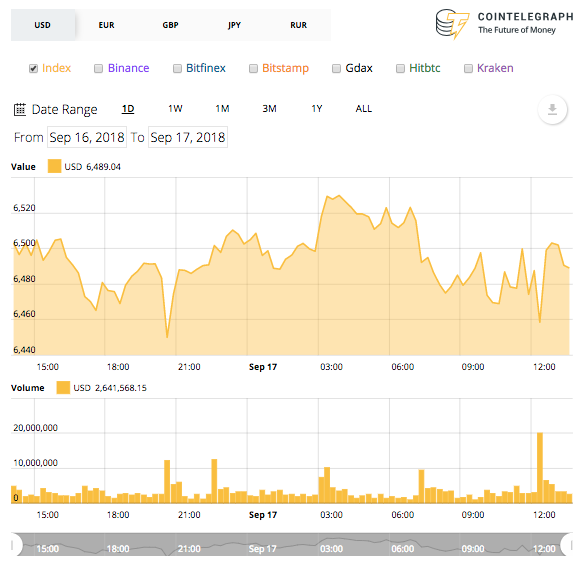Select the GBP currency tab
The image size is (584, 567).
[171, 25]
